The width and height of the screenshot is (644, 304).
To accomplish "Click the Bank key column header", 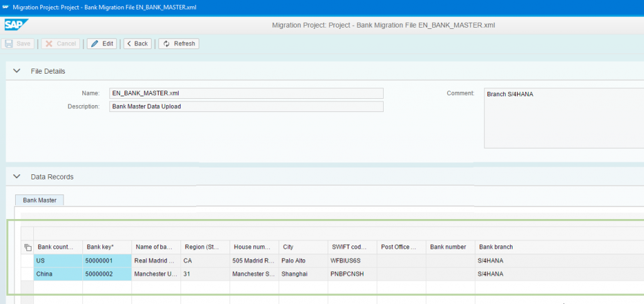I will 107,247.
